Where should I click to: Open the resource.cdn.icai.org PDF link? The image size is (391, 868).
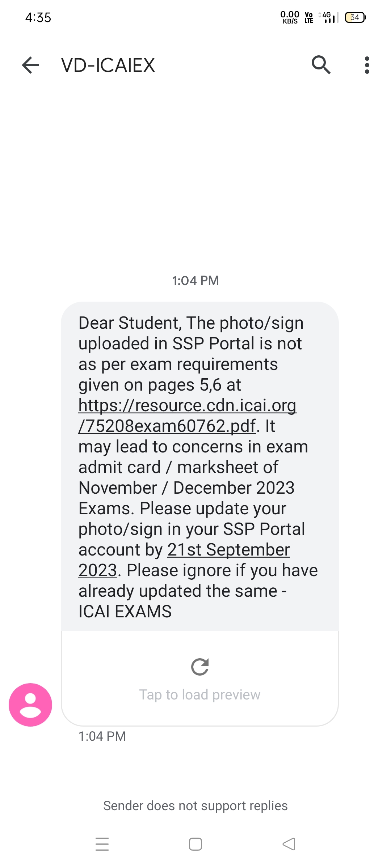[x=187, y=416]
